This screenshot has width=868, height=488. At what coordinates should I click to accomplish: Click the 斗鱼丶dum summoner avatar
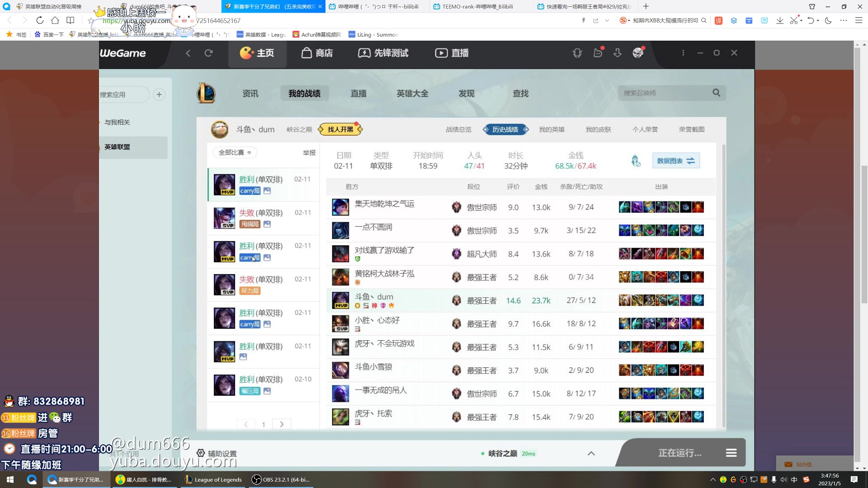(x=220, y=130)
